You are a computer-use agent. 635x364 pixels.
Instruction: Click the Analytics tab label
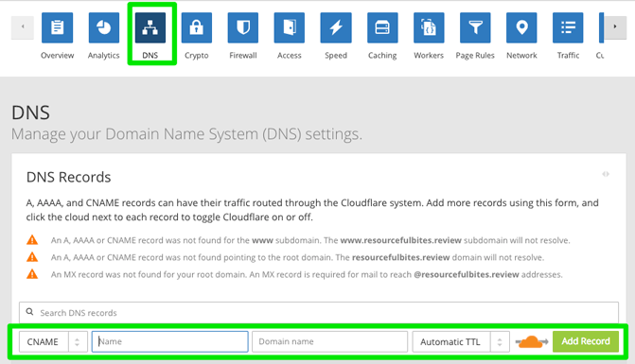(x=104, y=56)
